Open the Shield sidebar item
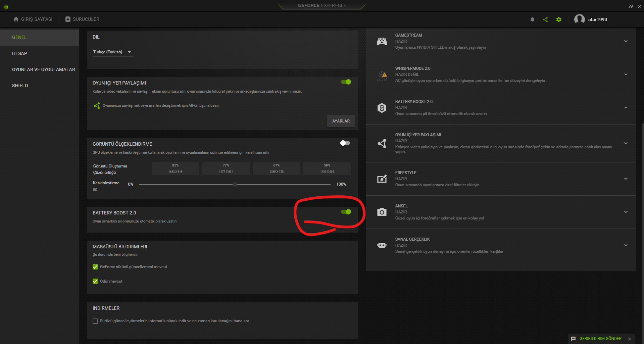 pyautogui.click(x=40, y=86)
